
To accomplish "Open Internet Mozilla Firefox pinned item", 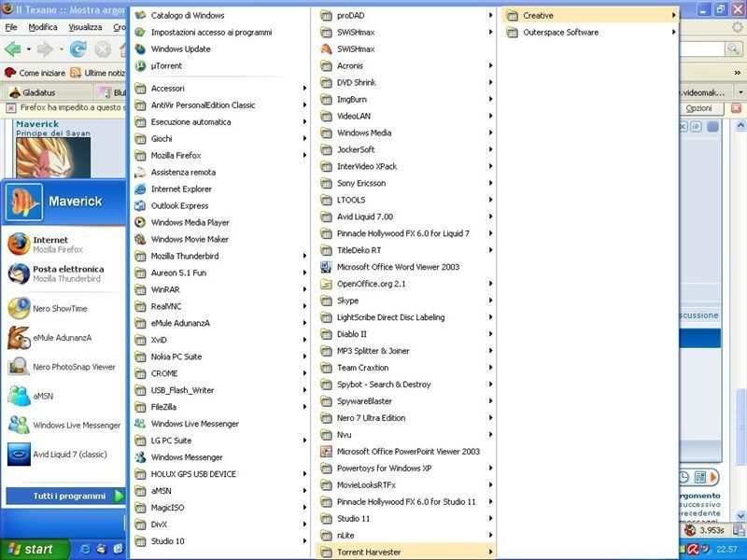I will pos(63,245).
